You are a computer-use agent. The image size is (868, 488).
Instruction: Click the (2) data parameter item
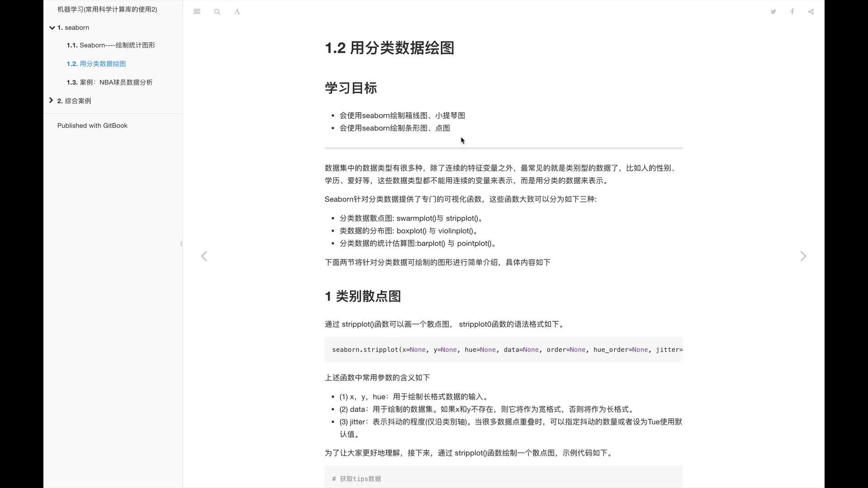488,409
